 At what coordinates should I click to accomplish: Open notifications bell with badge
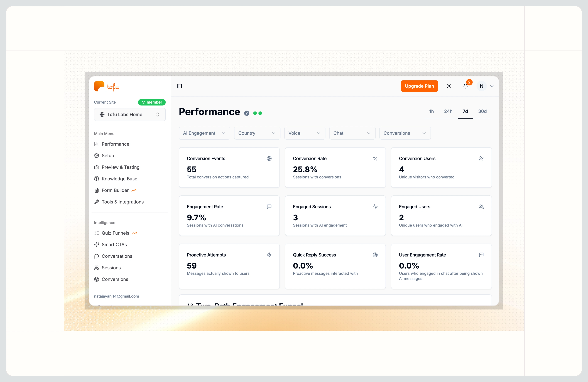tap(466, 86)
